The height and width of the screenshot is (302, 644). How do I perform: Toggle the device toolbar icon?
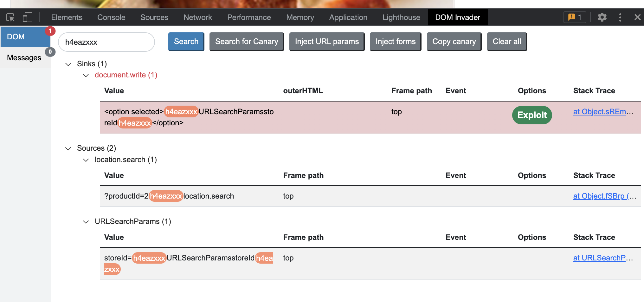(27, 17)
